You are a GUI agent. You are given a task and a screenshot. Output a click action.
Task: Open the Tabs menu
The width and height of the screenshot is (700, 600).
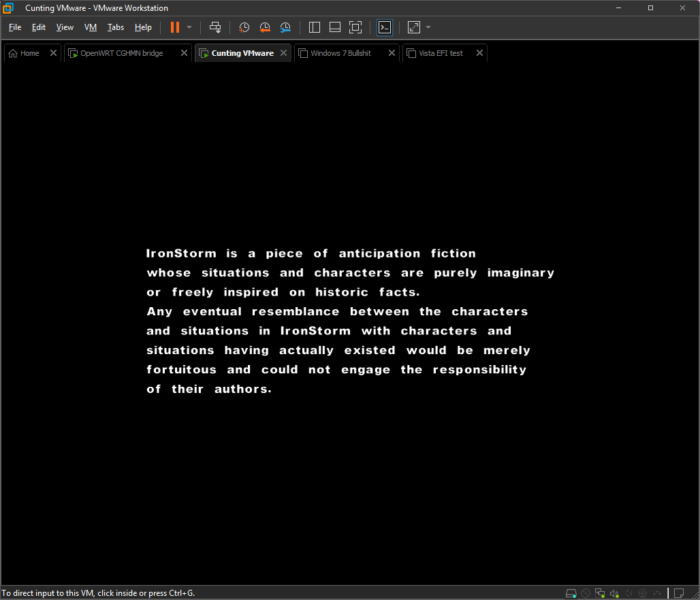click(116, 27)
